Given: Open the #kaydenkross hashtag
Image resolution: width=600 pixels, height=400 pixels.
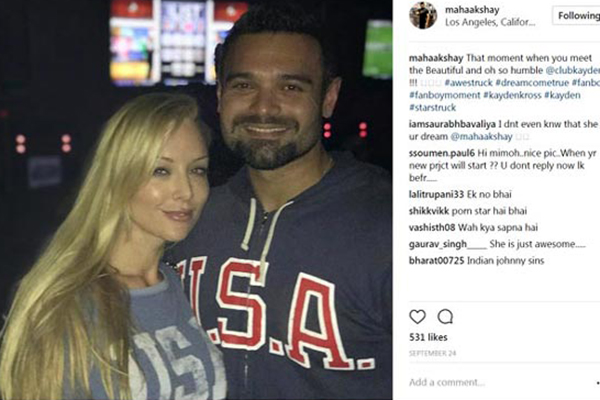Looking at the screenshot, I should [512, 95].
